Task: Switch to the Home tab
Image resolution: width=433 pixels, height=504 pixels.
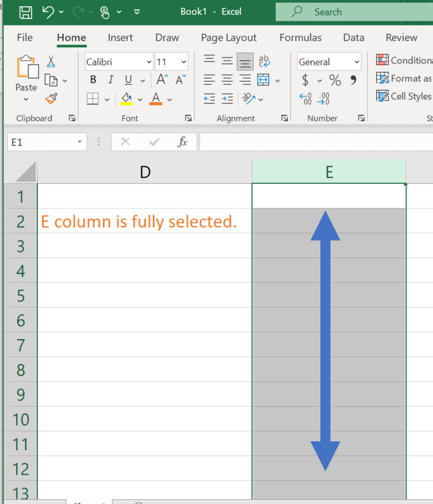Action: point(71,37)
